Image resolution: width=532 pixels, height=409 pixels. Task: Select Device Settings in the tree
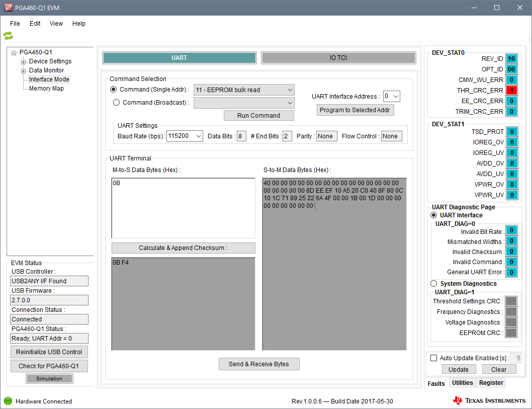(50, 61)
